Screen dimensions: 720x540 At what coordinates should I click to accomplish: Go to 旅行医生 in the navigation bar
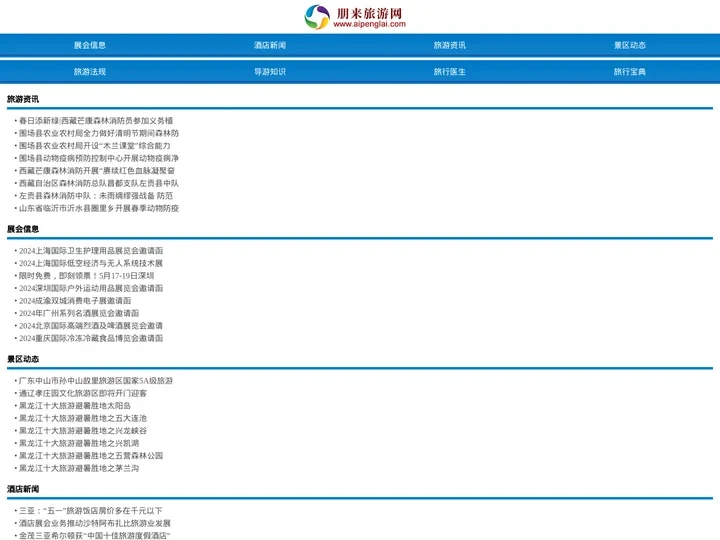pos(450,72)
